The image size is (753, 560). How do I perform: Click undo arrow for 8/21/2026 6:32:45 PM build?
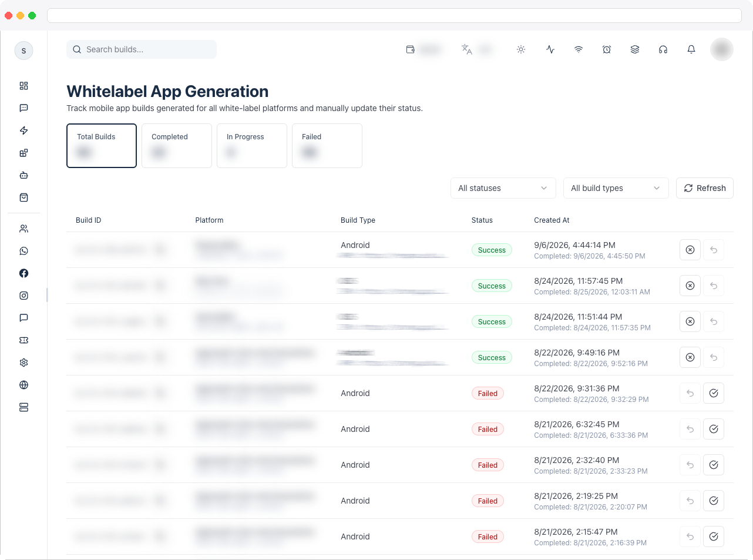[x=690, y=429]
